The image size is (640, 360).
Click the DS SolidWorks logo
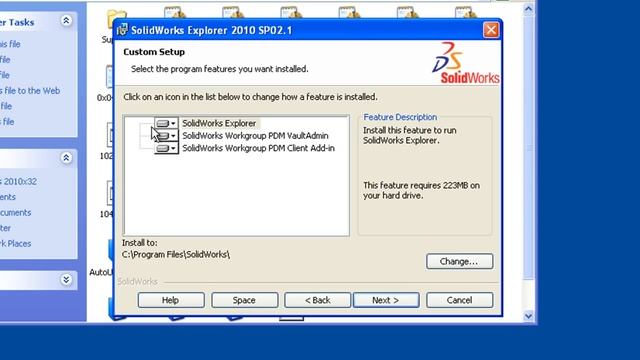[465, 62]
